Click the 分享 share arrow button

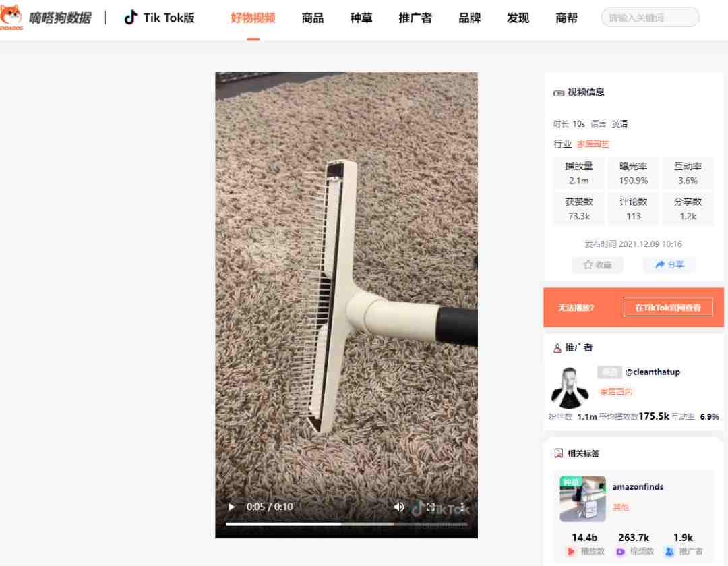[x=669, y=265]
